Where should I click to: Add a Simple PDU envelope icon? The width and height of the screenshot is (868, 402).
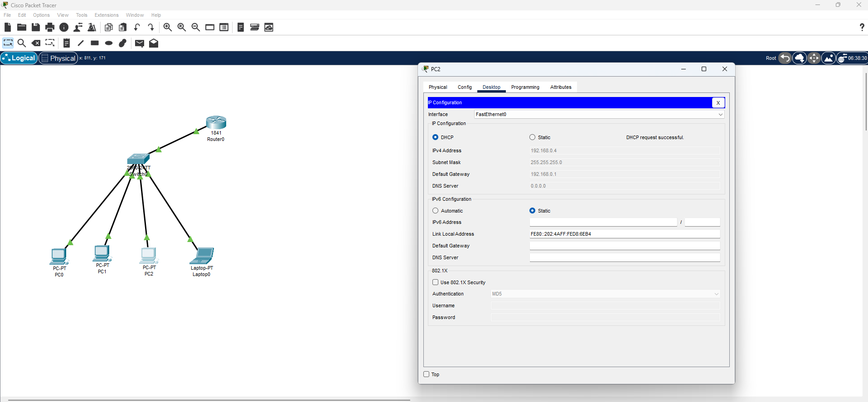click(140, 43)
